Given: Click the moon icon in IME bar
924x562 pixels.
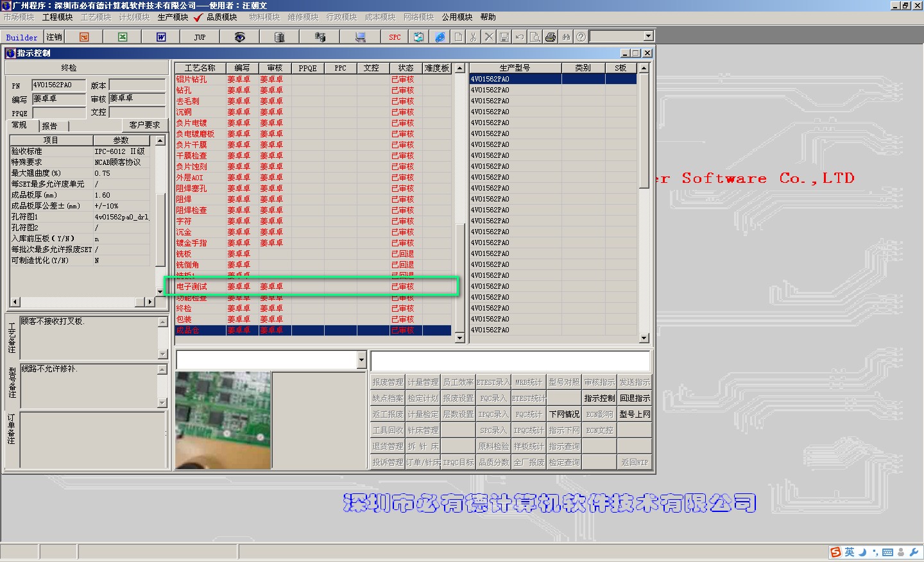Looking at the screenshot, I should point(862,552).
